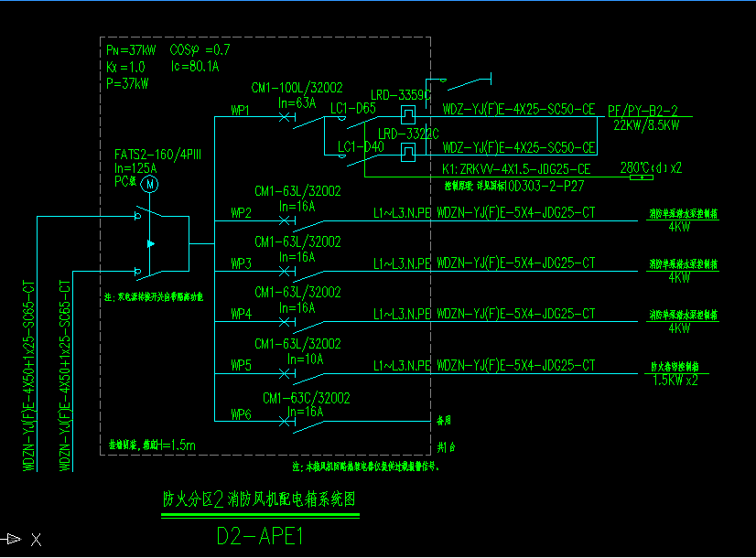Screen dimensions: 756x558
Task: Select the ATS transfer switch arrow symbol
Action: (151, 244)
